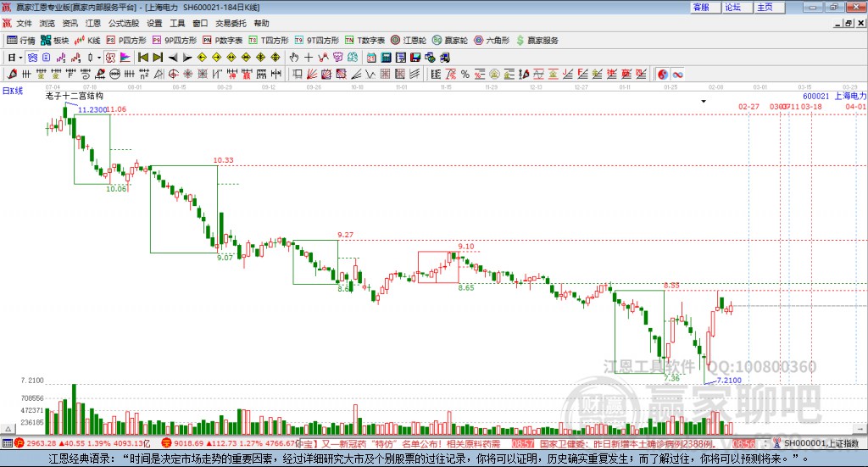Screen dimensions: 868x467
Task: Click the small dropdown triangle near 600021
Action: tap(704, 101)
